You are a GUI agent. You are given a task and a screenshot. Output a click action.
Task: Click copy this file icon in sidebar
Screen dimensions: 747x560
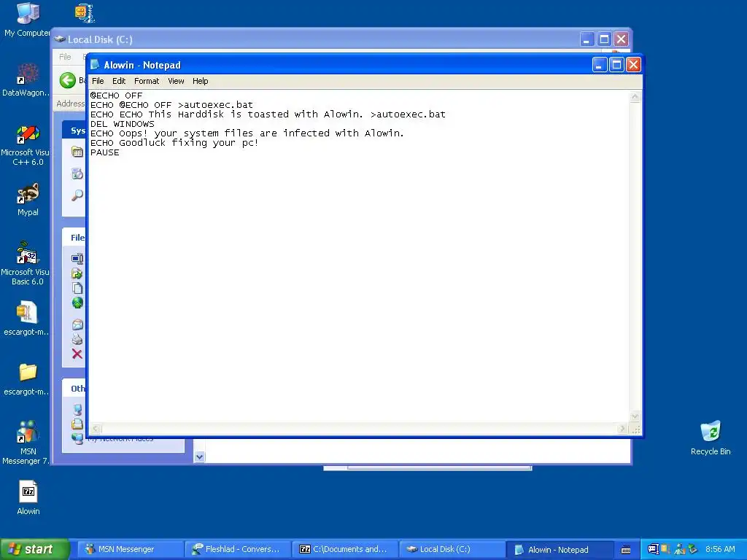77,288
